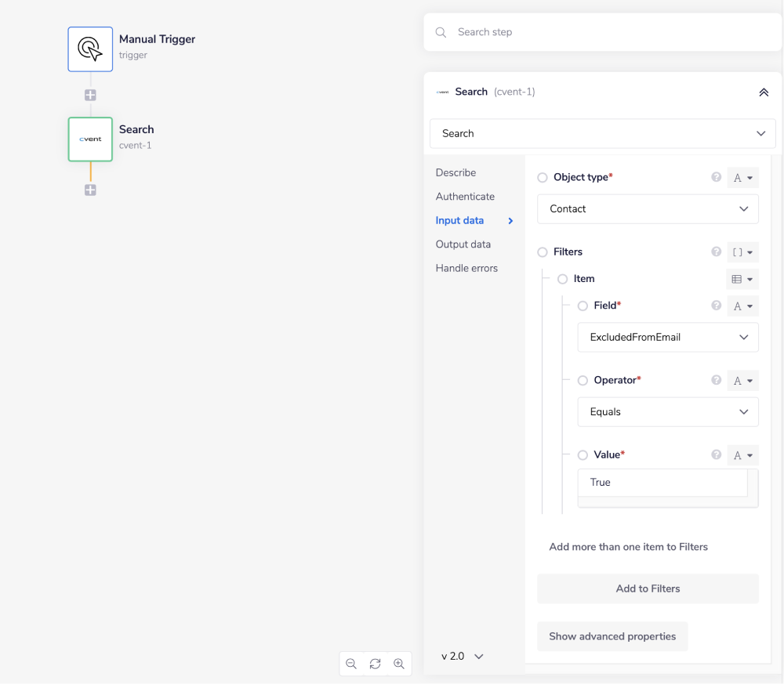Click the plus icon below Manual Trigger
784x684 pixels.
(x=90, y=95)
